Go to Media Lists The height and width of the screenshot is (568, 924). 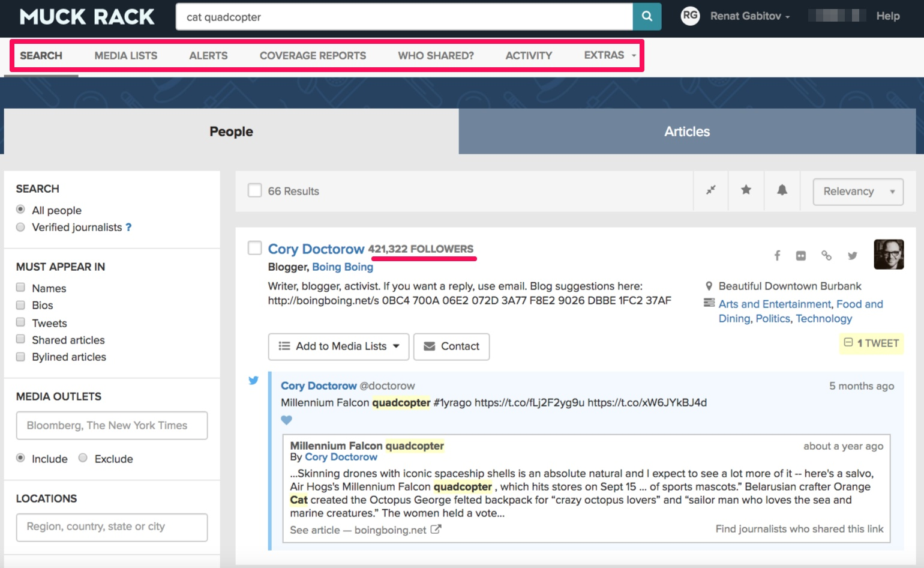[126, 55]
